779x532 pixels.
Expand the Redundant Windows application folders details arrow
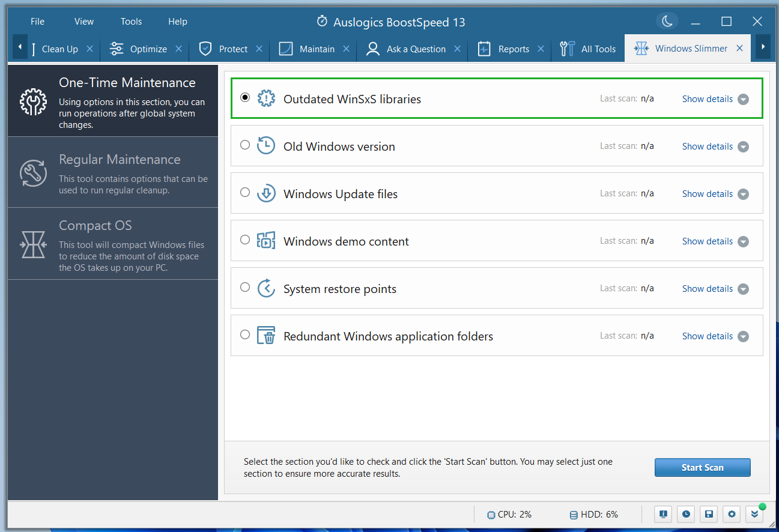pos(743,336)
